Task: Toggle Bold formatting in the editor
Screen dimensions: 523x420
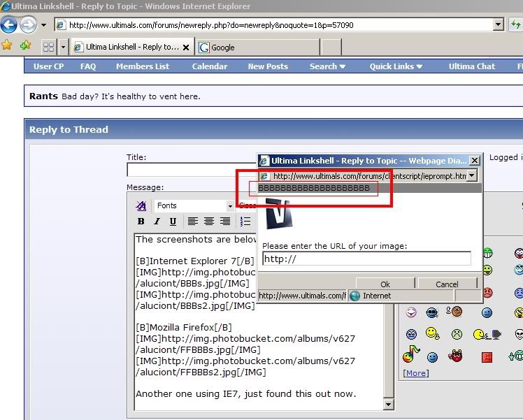Action: pyautogui.click(x=141, y=221)
